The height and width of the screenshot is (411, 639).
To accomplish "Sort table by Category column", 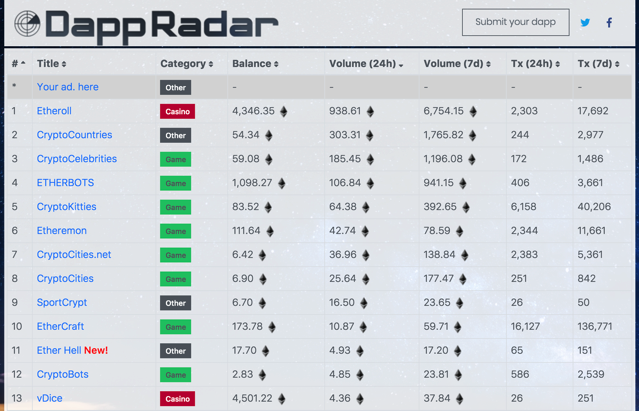I will tap(187, 64).
